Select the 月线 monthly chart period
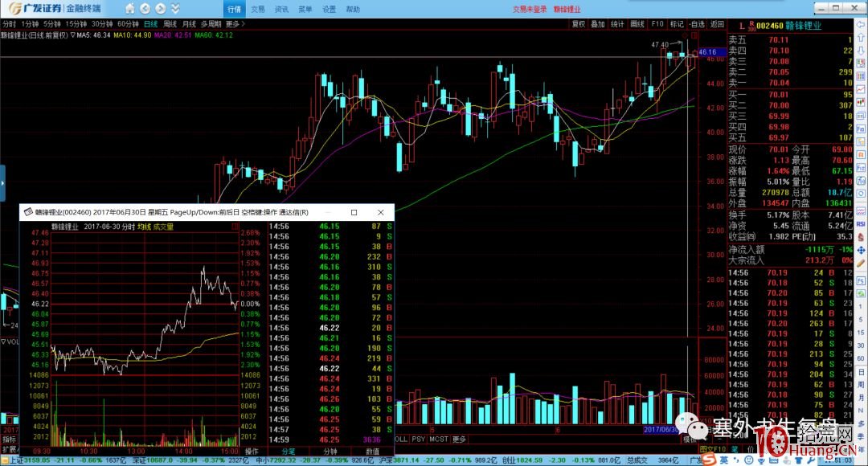Viewport: 868px width, 466px height. pos(189,24)
